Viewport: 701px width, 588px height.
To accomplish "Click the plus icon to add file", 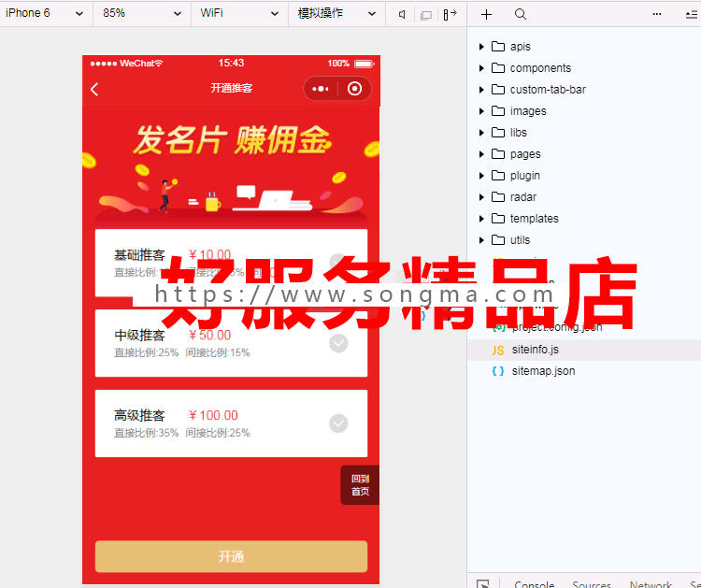I will pos(486,14).
